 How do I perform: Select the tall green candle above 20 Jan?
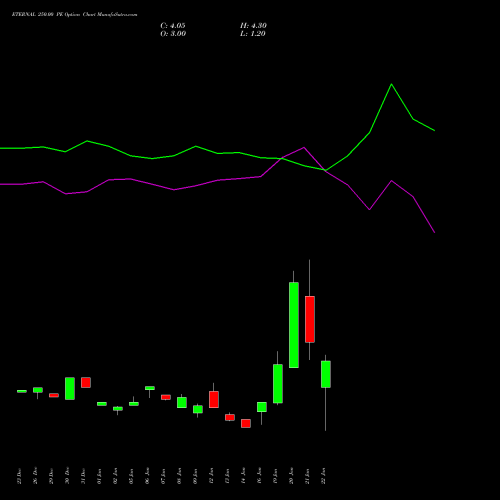(294, 325)
